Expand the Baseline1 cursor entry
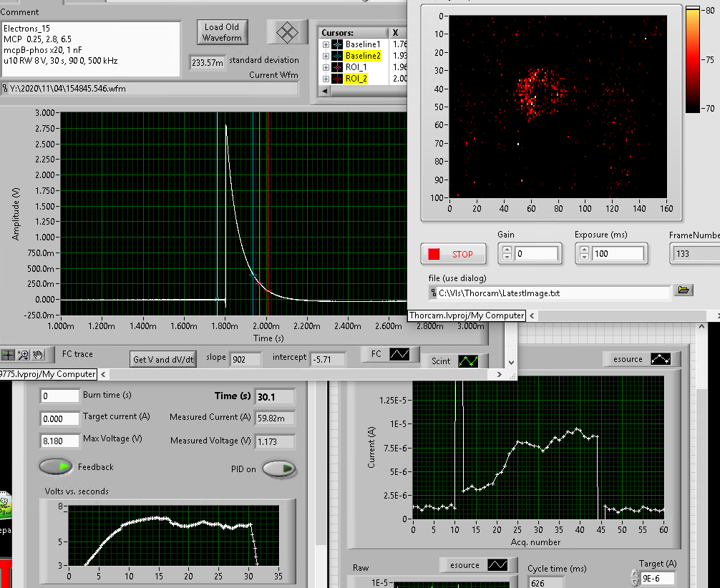The image size is (720, 588). [x=326, y=44]
